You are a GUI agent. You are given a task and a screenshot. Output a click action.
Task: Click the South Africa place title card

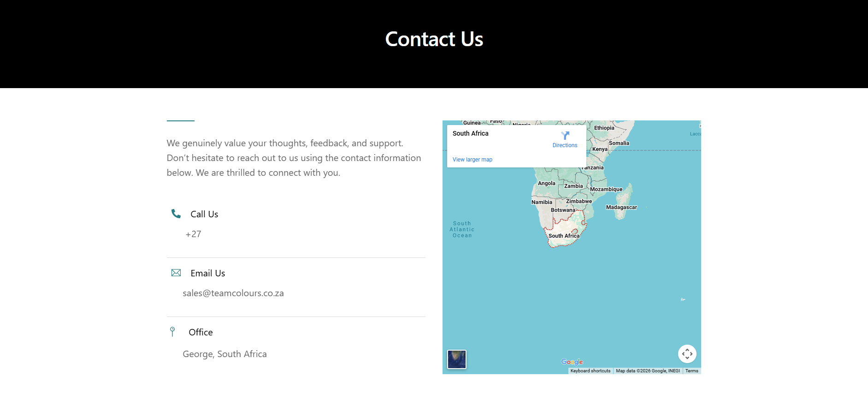tap(471, 133)
